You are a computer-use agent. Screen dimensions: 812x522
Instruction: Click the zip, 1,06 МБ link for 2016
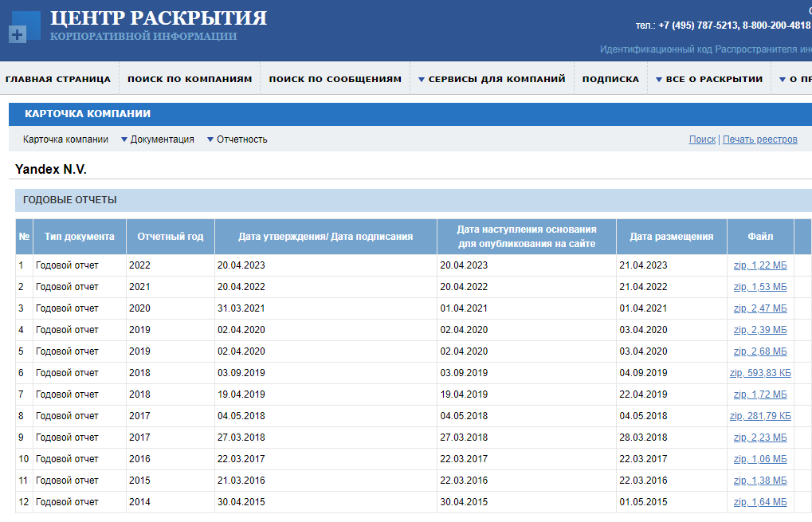759,458
